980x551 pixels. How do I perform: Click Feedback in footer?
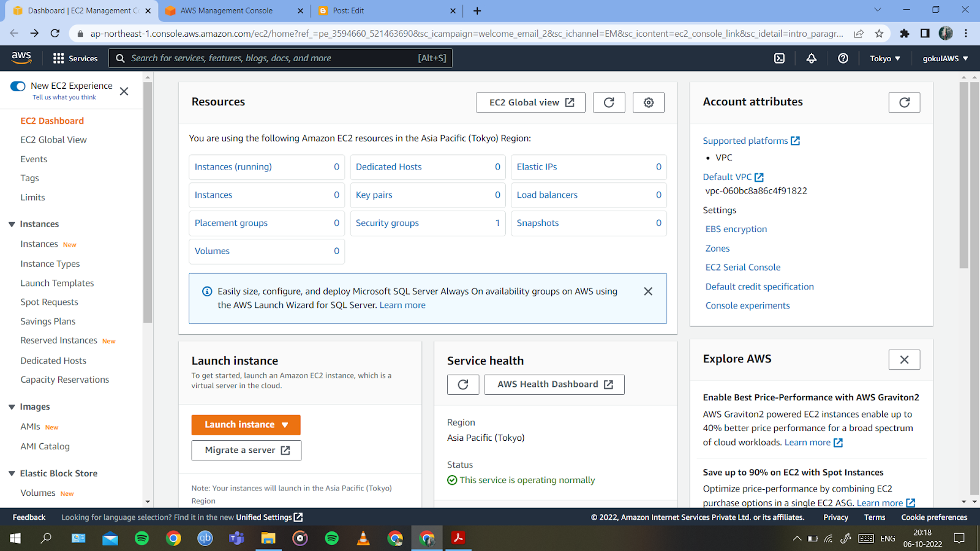[x=29, y=517]
